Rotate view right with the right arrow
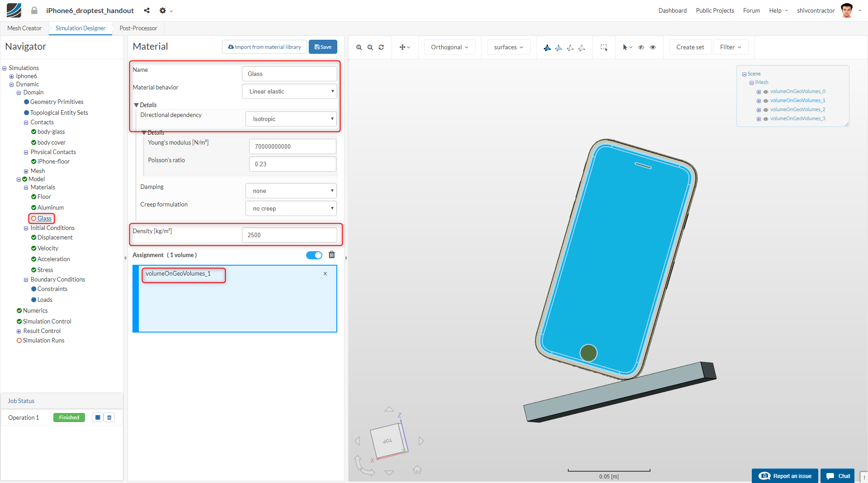 pos(421,441)
